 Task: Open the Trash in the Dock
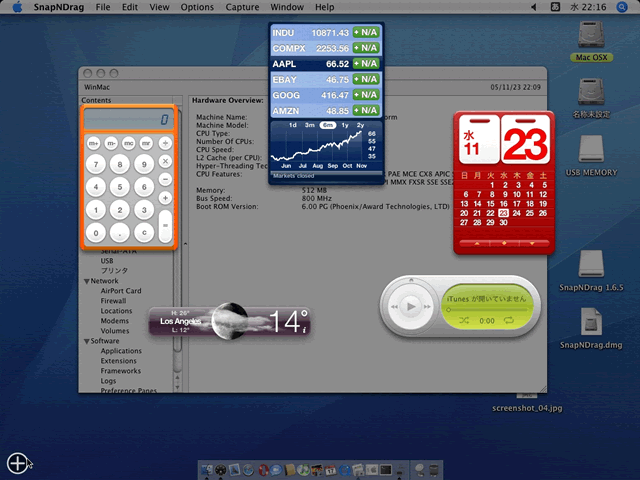434,470
